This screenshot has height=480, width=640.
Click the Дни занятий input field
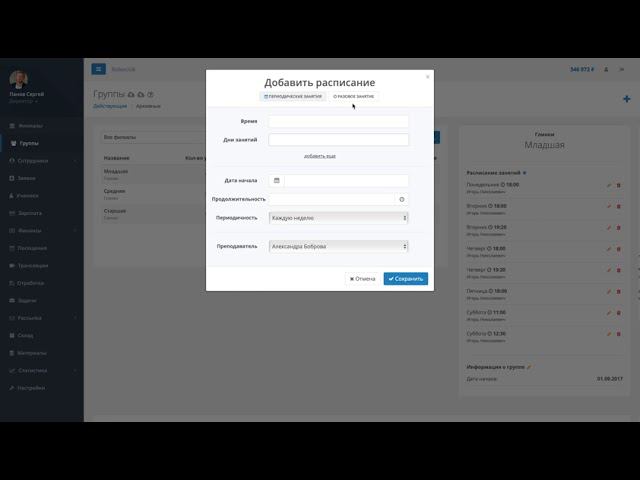[x=338, y=140]
